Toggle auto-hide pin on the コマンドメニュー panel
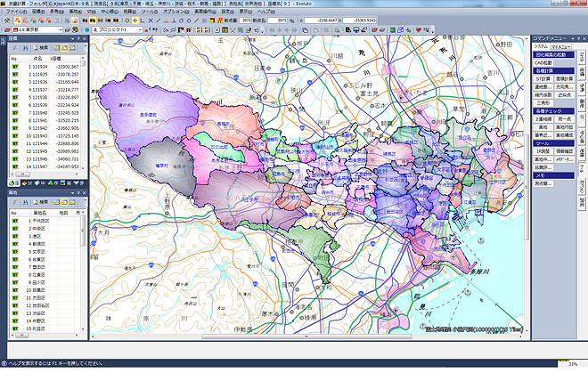588x381 pixels. pyautogui.click(x=578, y=38)
